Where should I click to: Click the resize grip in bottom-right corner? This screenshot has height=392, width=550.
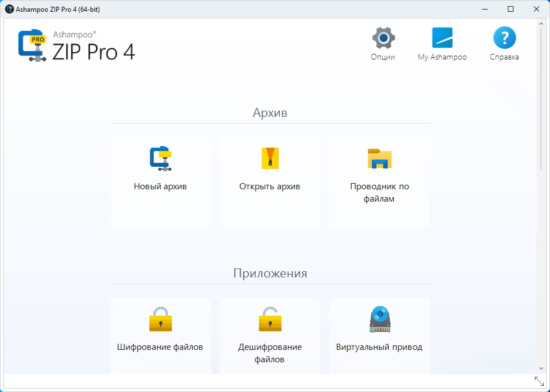[539, 381]
